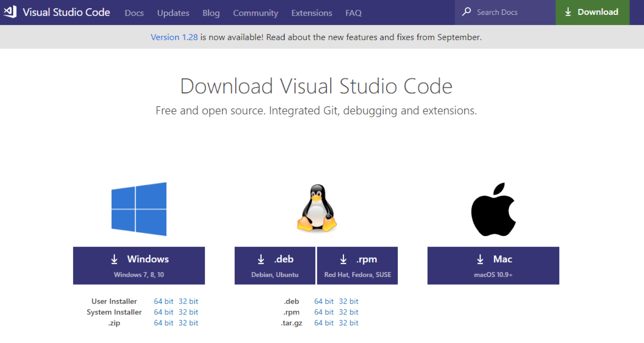The image size is (644, 343).
Task: Click the Visual Studio Code logo
Action: 10,11
